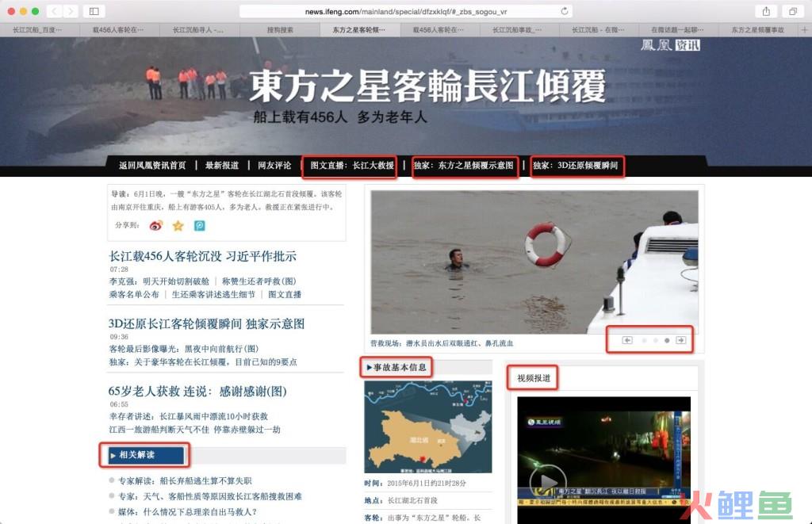Click the text 地点：长江湖北石首段
Viewport: 812px width, 524px height.
pyautogui.click(x=400, y=500)
